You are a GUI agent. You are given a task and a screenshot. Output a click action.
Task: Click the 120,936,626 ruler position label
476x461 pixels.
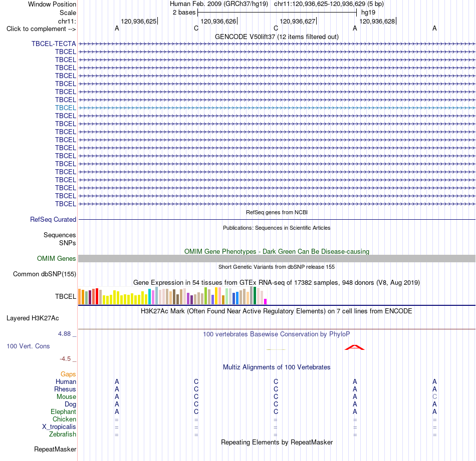coord(218,21)
